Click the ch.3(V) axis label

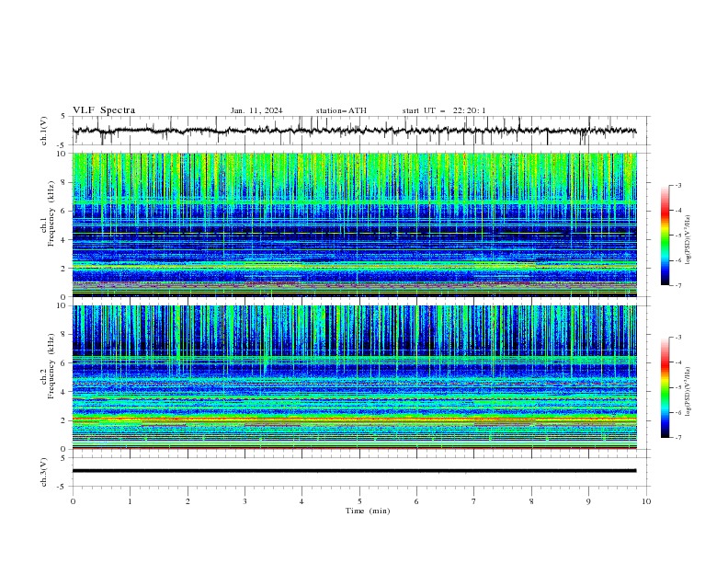click(44, 472)
